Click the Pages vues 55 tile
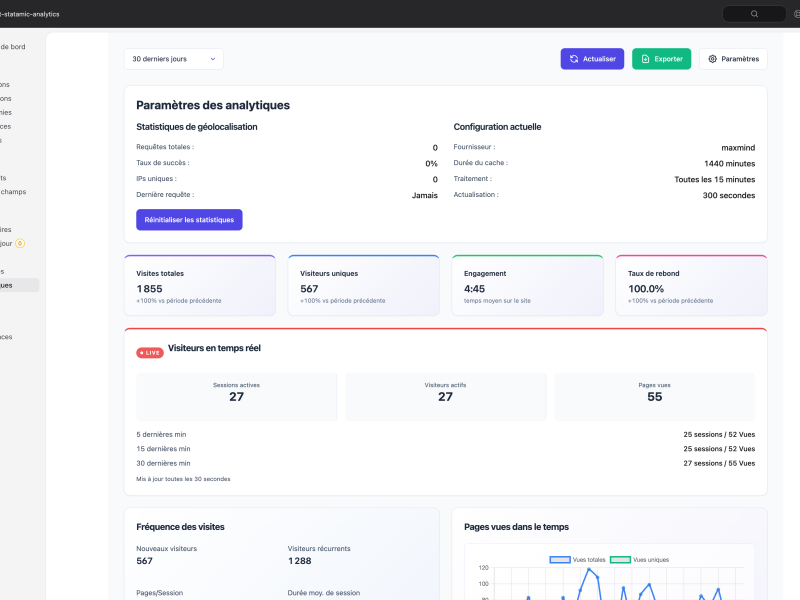This screenshot has height=600, width=800. 655,397
